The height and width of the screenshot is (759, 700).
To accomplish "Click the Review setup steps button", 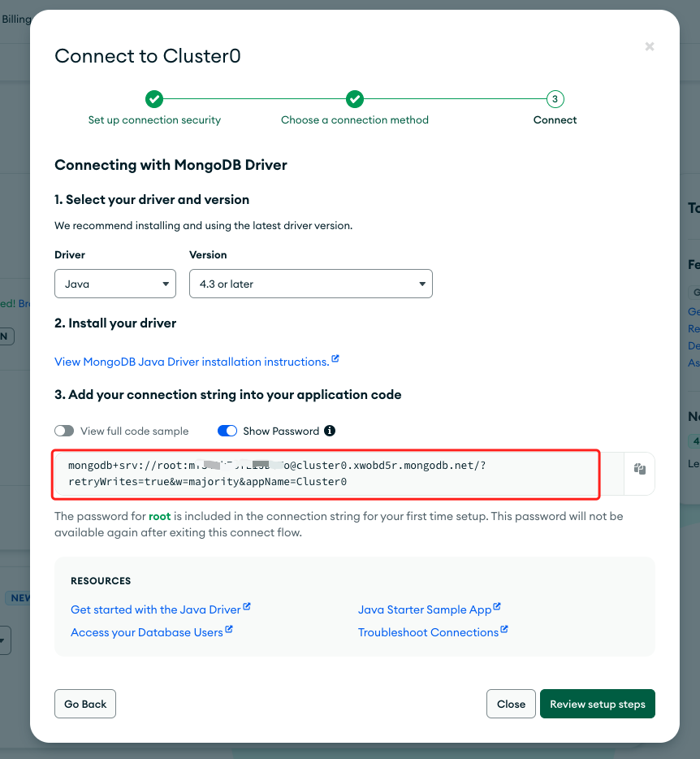I will click(597, 704).
